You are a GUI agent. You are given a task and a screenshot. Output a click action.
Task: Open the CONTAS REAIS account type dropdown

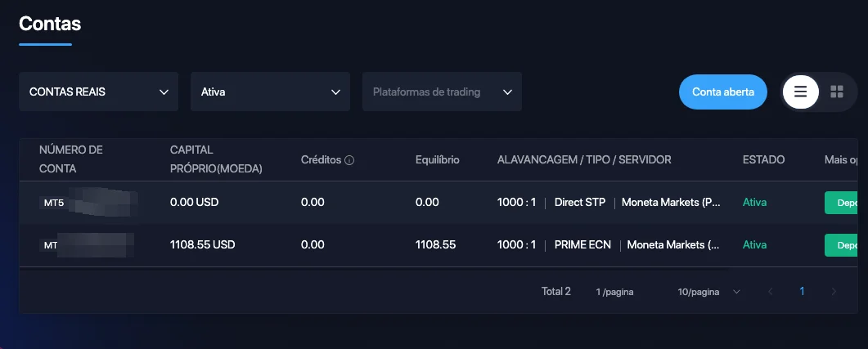tap(98, 92)
